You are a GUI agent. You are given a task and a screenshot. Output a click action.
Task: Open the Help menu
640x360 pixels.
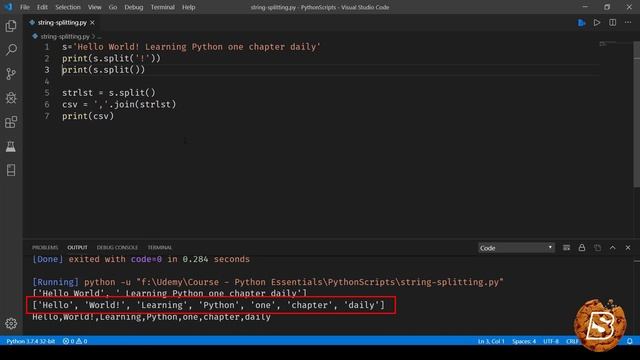pos(188,7)
